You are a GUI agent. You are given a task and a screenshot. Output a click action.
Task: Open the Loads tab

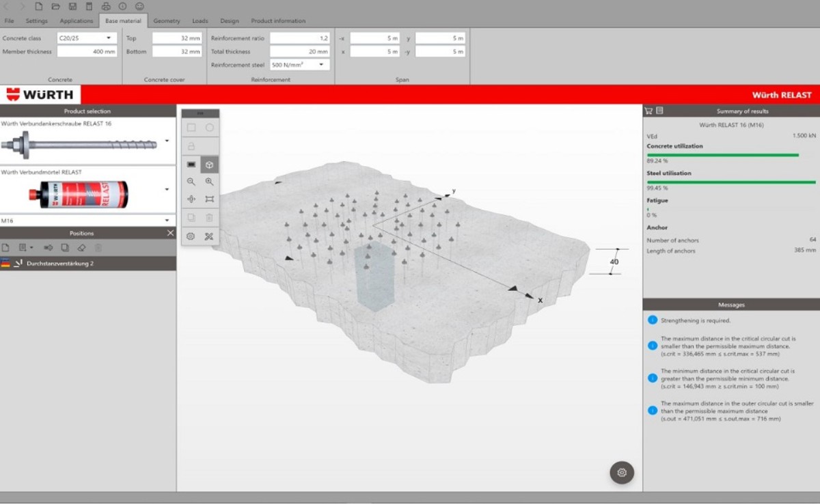pos(200,21)
